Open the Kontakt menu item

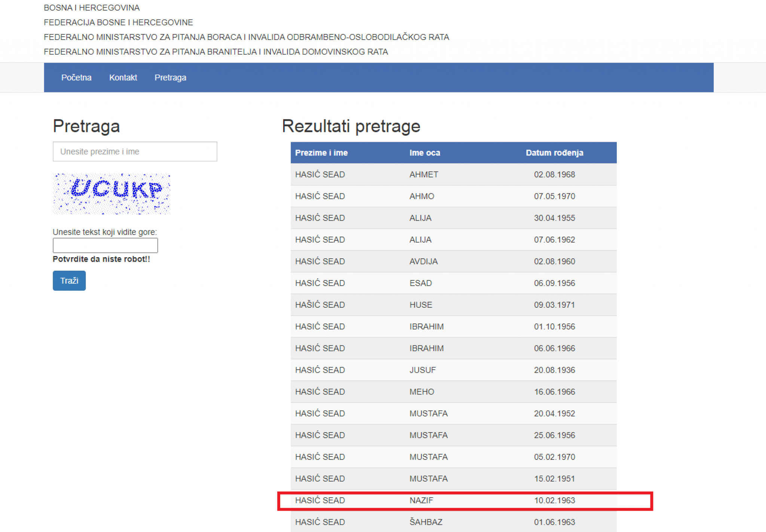pos(123,77)
